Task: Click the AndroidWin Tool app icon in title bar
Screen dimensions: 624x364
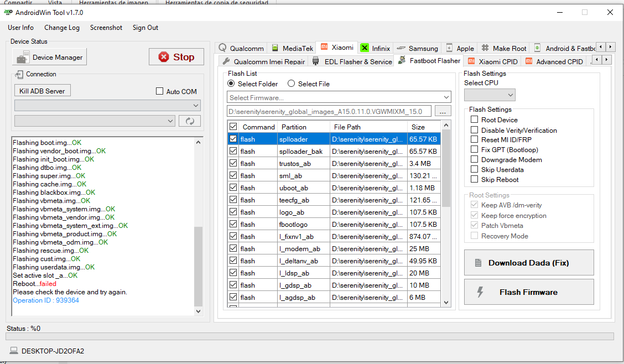Action: tap(8, 12)
